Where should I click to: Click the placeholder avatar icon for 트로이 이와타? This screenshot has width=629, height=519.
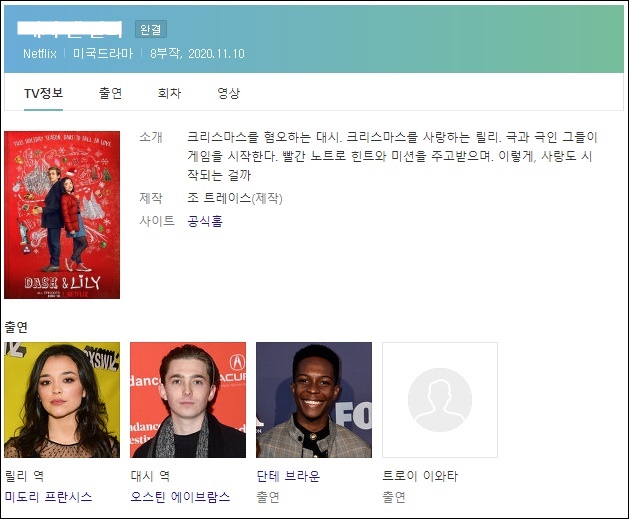point(440,400)
